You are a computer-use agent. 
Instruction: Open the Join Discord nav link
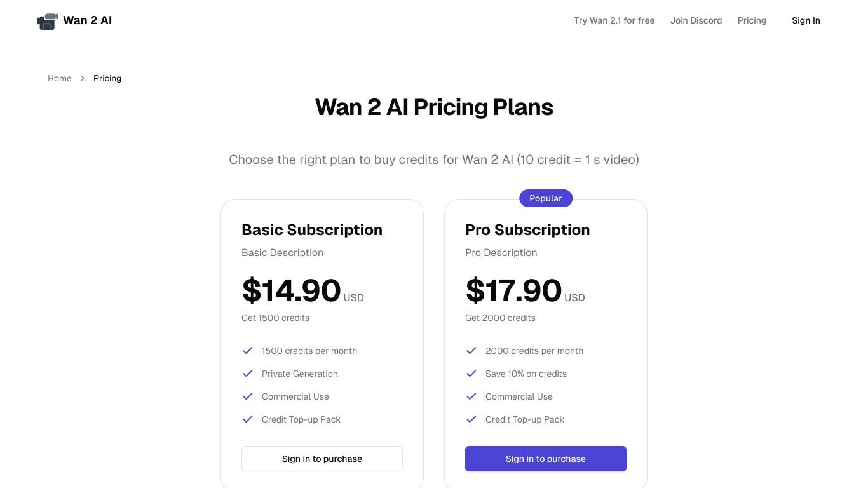point(696,20)
